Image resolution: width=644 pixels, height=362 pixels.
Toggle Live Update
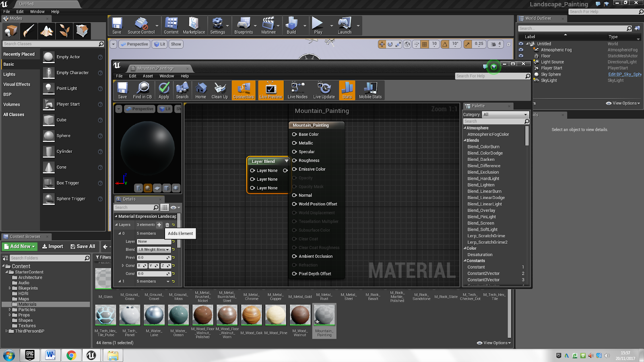tap(324, 90)
